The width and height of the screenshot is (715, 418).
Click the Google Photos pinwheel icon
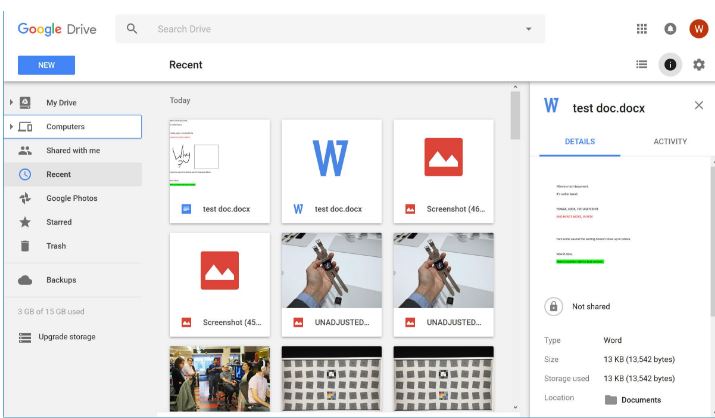click(x=25, y=198)
